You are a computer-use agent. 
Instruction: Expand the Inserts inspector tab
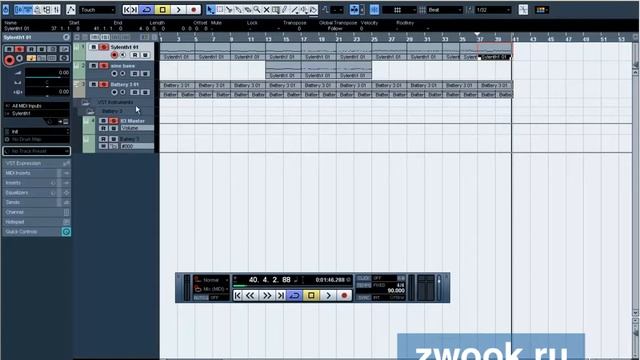tap(37, 183)
